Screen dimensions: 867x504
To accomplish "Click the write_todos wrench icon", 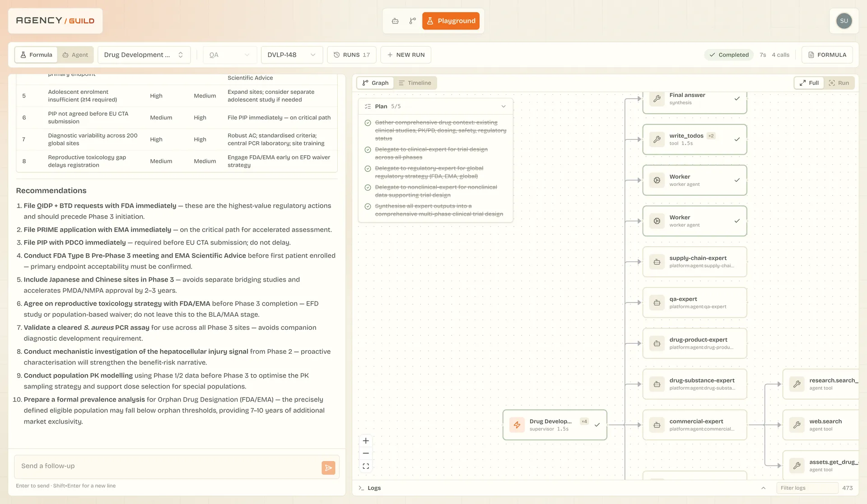I will pyautogui.click(x=657, y=139).
